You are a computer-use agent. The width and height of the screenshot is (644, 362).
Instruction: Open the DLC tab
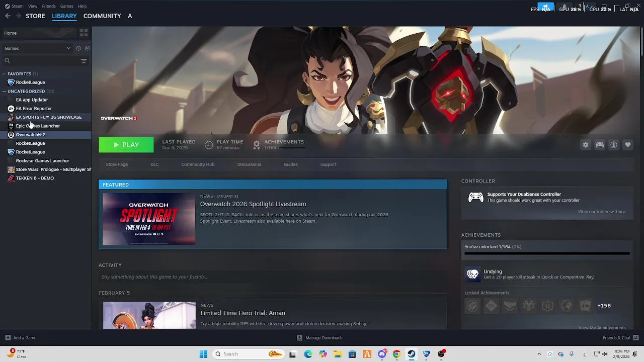154,164
